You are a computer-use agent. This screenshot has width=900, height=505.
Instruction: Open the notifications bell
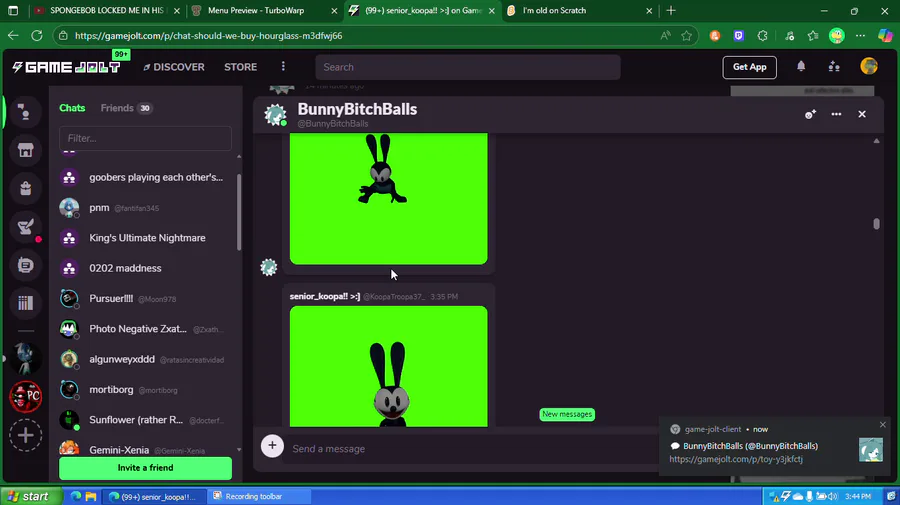pyautogui.click(x=801, y=67)
